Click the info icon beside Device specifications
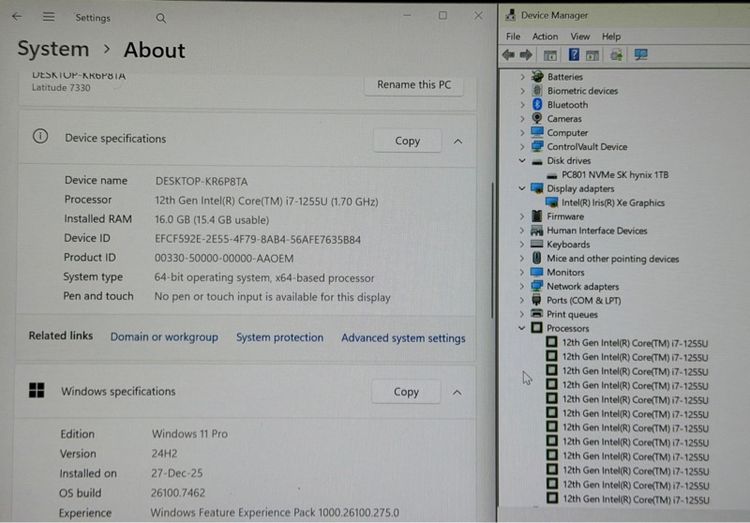 pos(40,137)
